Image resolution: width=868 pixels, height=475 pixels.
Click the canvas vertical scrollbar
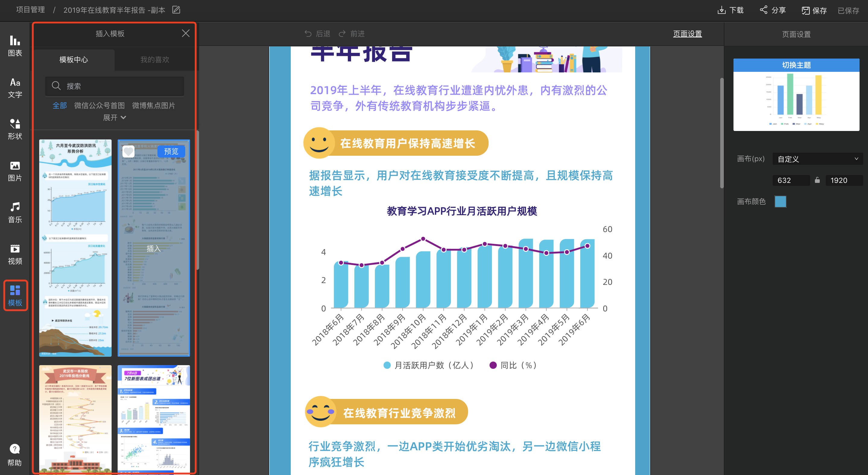[x=722, y=133]
